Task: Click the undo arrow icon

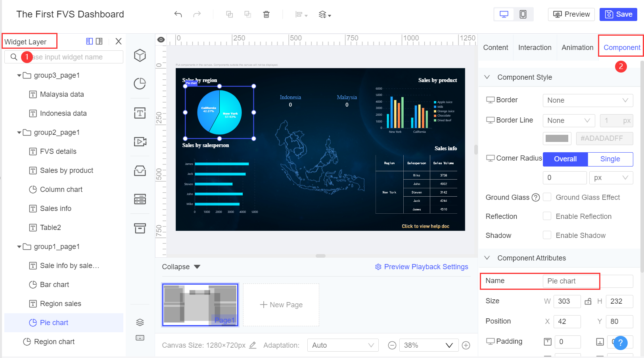Action: 178,14
